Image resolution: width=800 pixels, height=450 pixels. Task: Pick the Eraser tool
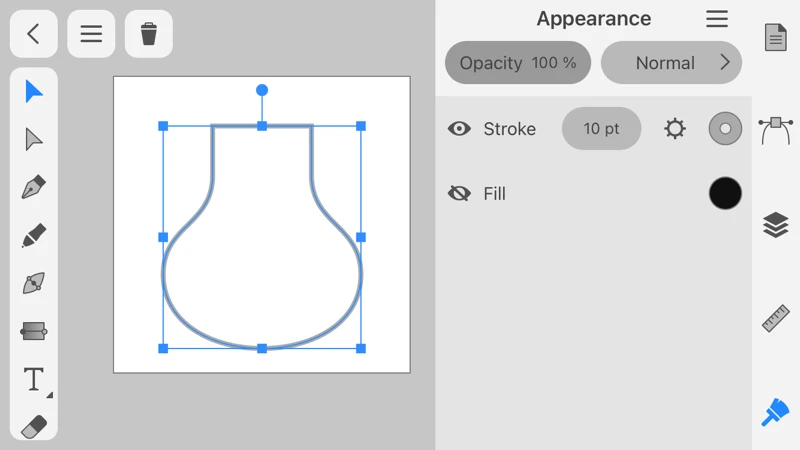pos(34,427)
